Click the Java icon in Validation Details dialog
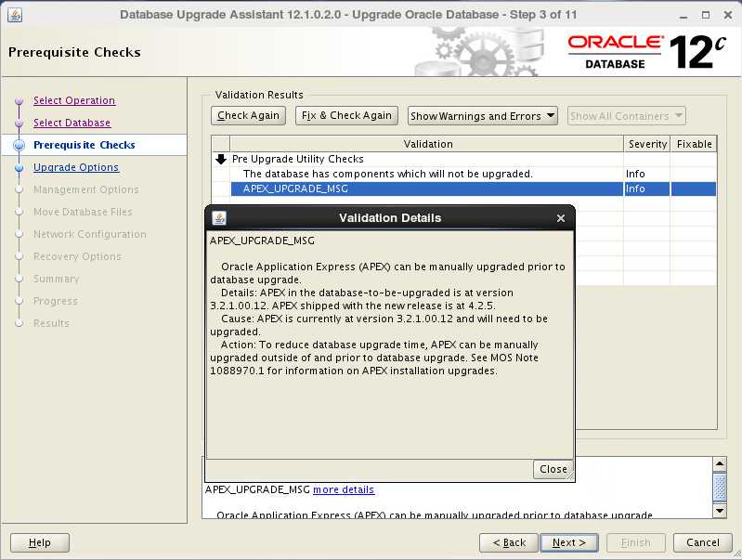This screenshot has width=742, height=560. pos(218,217)
